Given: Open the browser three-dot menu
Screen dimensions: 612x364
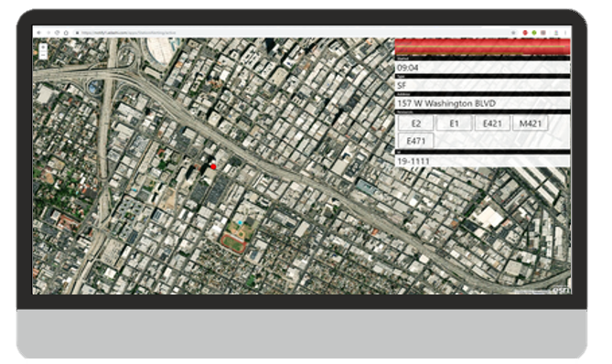Looking at the screenshot, I should (565, 33).
